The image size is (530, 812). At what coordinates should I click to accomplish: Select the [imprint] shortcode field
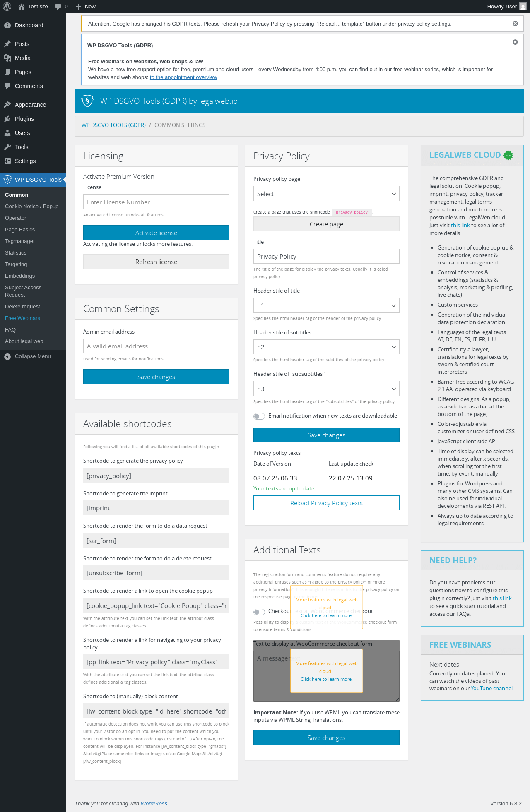tap(156, 508)
